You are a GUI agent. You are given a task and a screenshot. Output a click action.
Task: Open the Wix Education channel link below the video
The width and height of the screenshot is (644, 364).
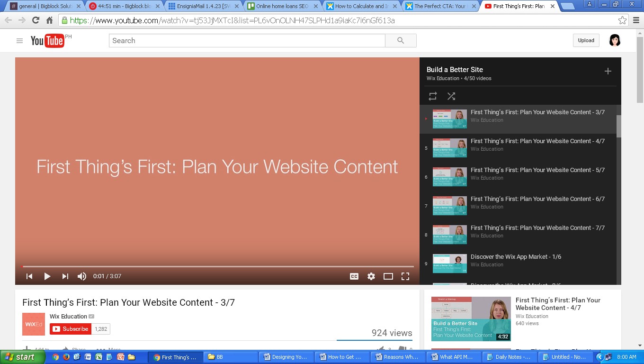tap(68, 316)
